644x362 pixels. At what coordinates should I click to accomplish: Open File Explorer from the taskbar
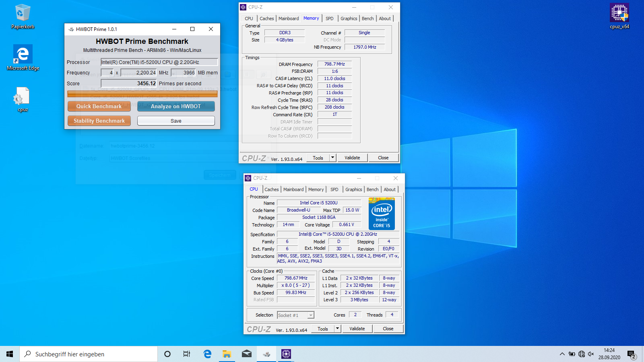coord(227,354)
